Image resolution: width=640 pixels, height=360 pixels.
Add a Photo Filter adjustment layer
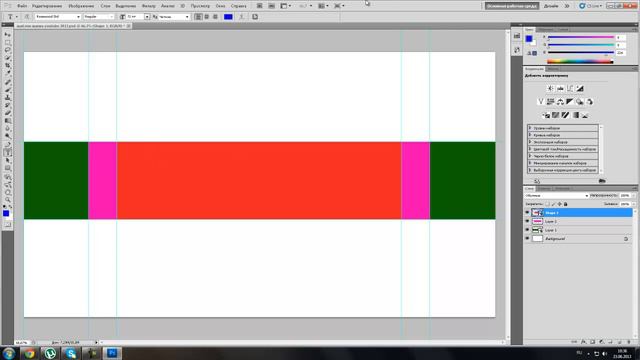[x=580, y=102]
